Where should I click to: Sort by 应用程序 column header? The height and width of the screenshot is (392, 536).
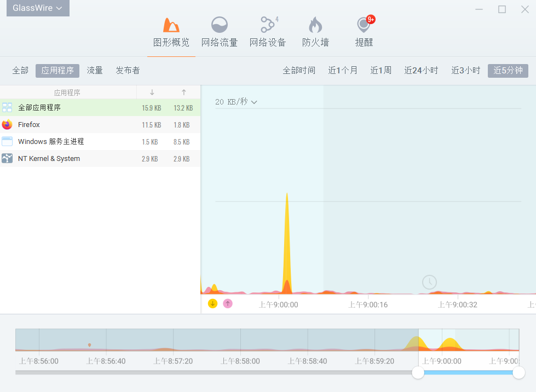(67, 93)
